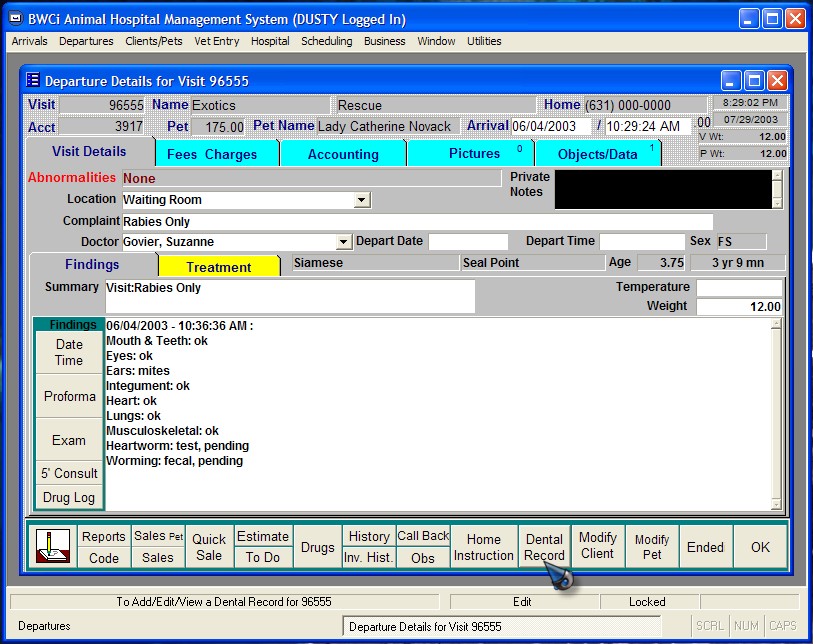Click the Date Time findings button
The width and height of the screenshot is (813, 644).
pos(69,352)
